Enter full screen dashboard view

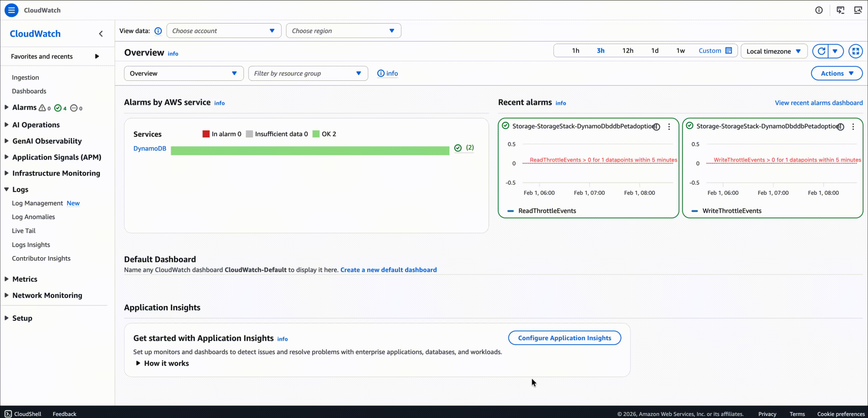856,51
